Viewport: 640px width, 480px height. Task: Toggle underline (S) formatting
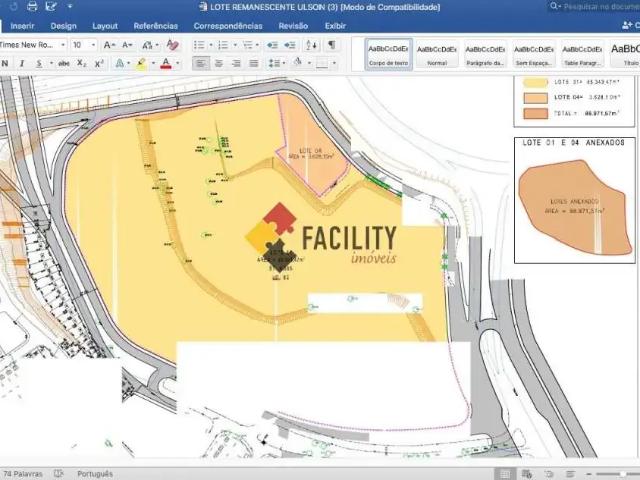[x=39, y=63]
